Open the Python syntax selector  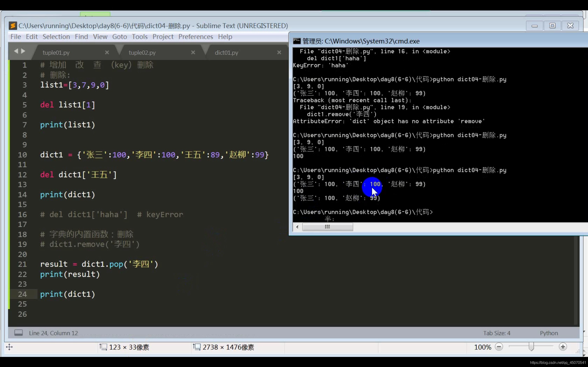tap(549, 333)
